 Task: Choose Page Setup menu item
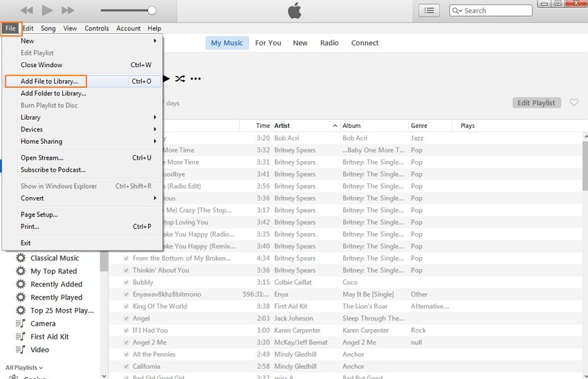[83, 215]
